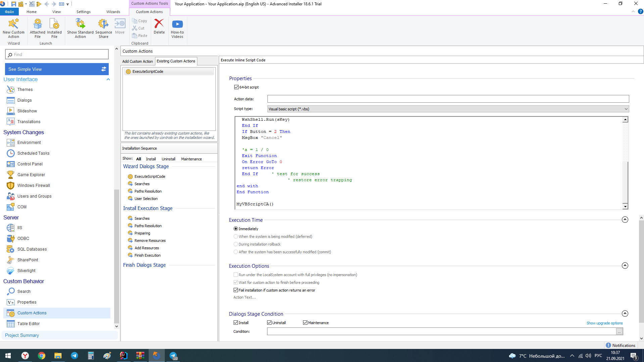Switch to Existing Custom Actions tab

(176, 61)
